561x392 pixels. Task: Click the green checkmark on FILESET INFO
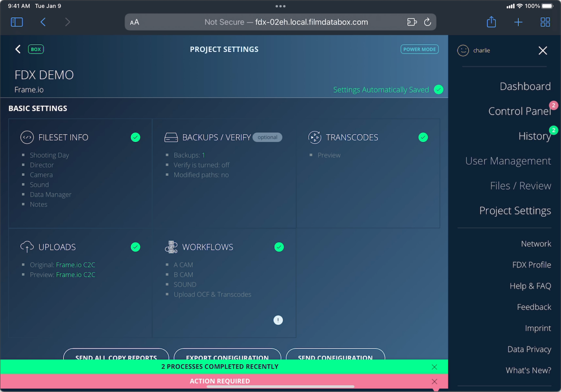(x=136, y=137)
